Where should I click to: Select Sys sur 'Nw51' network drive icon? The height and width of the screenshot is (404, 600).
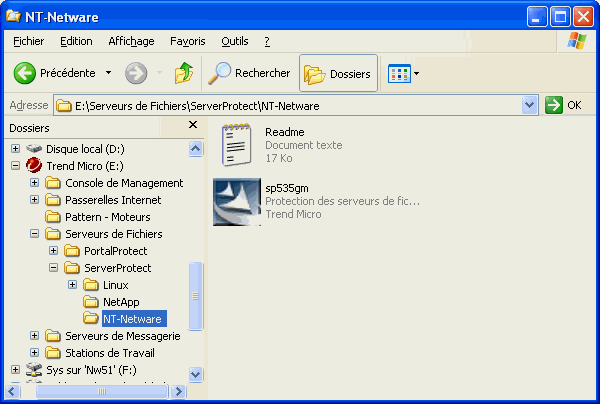click(x=34, y=370)
